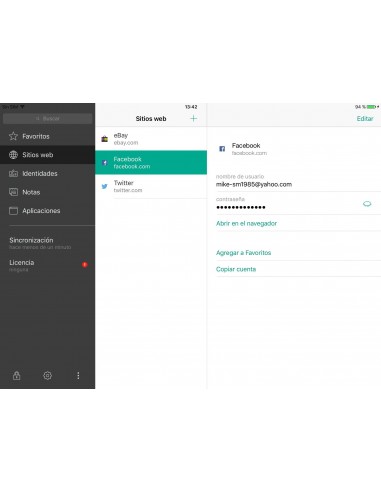381x492 pixels.
Task: Open the Licencia entry
Action: click(x=47, y=265)
